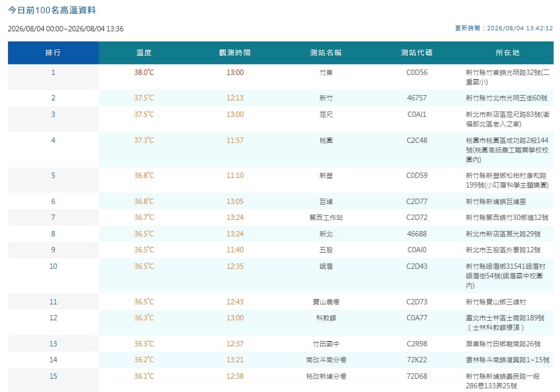Select station name 峨眉
The image size is (560, 392).
(x=325, y=267)
